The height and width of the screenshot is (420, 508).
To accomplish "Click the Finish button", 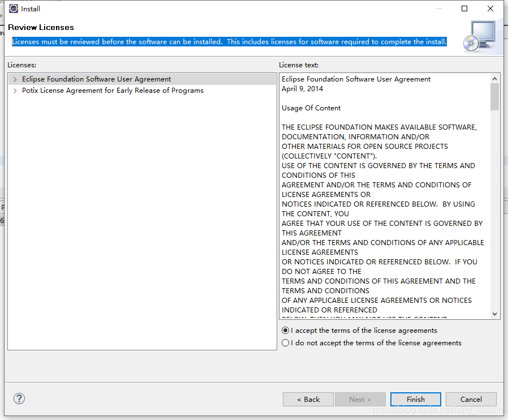I will tap(416, 399).
